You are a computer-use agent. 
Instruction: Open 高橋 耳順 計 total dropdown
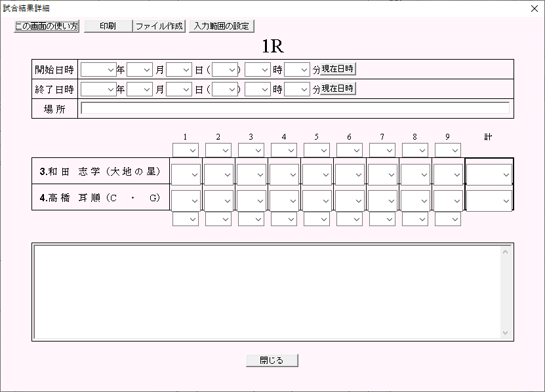point(489,201)
